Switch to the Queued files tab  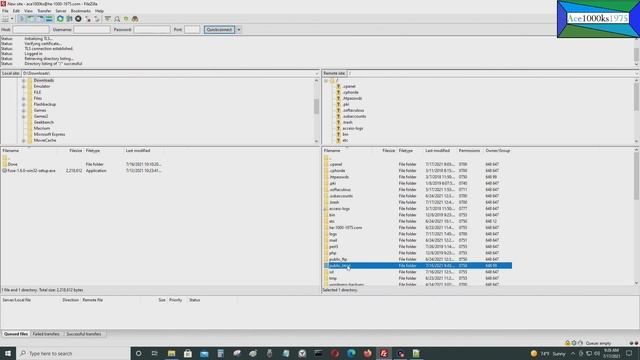point(16,334)
